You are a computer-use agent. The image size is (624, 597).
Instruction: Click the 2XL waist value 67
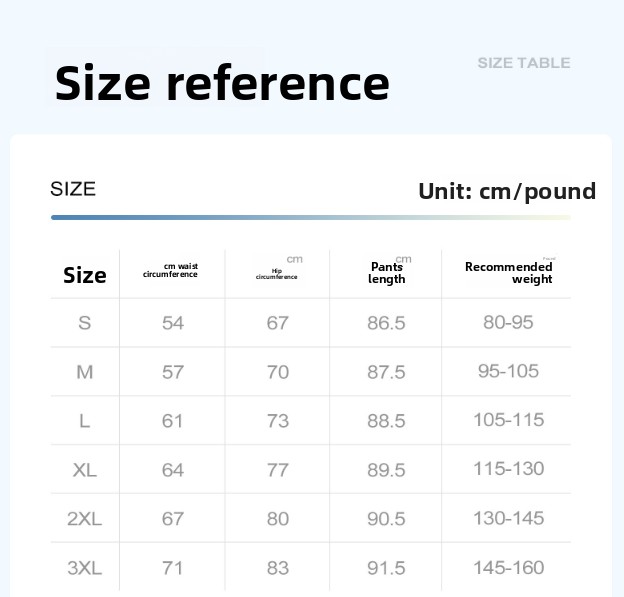tap(173, 519)
